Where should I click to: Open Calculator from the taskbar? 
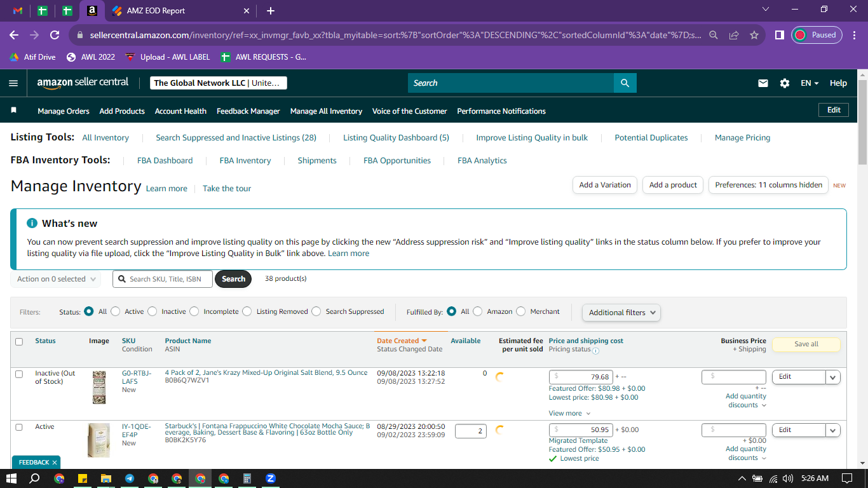247,478
